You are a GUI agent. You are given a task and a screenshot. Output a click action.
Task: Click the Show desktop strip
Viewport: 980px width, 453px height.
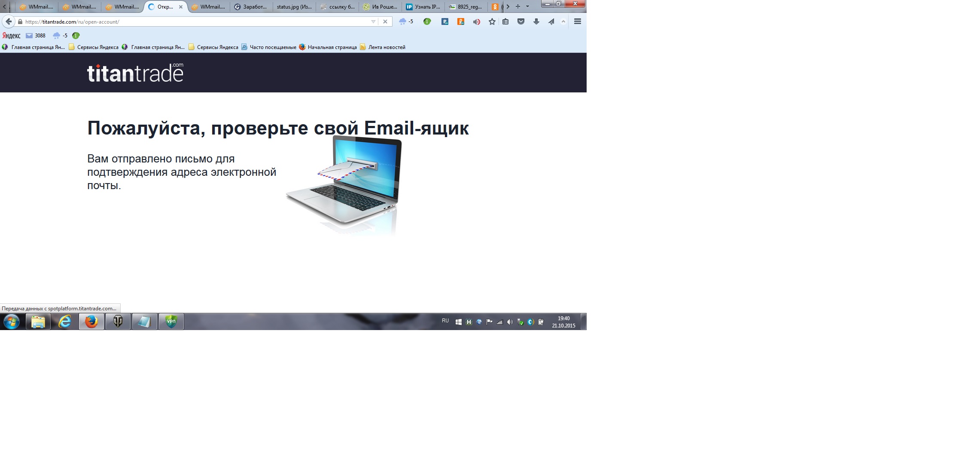click(x=584, y=321)
